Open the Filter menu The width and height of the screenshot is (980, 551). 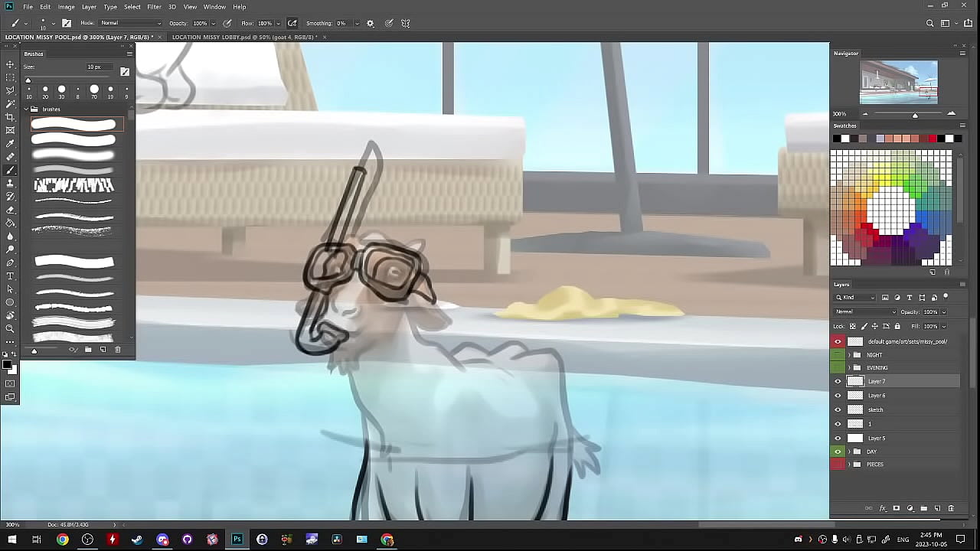[154, 7]
